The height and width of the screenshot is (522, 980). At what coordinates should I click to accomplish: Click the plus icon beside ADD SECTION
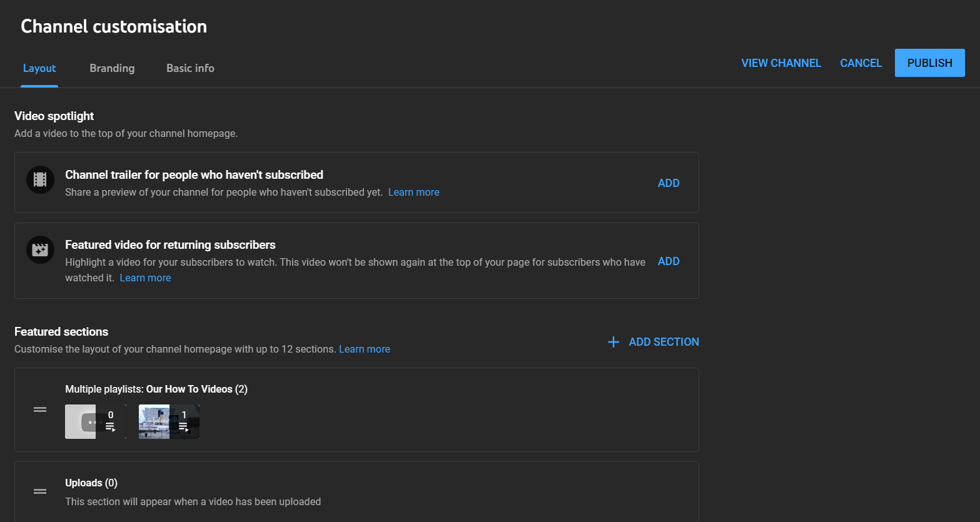point(614,342)
